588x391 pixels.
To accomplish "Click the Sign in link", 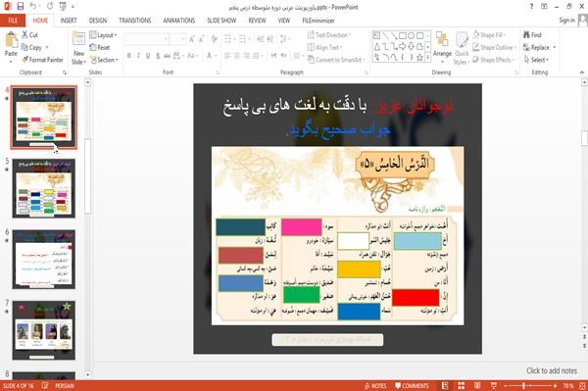I will pyautogui.click(x=566, y=21).
